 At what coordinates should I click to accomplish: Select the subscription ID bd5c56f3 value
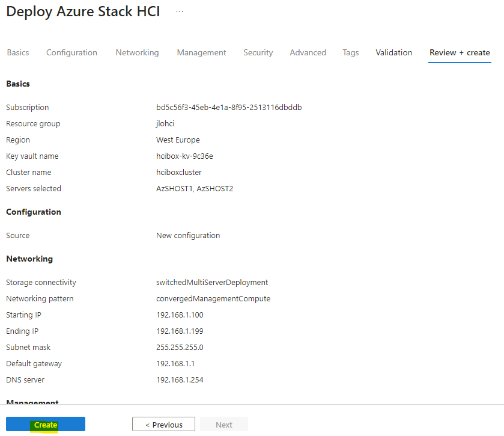(229, 108)
